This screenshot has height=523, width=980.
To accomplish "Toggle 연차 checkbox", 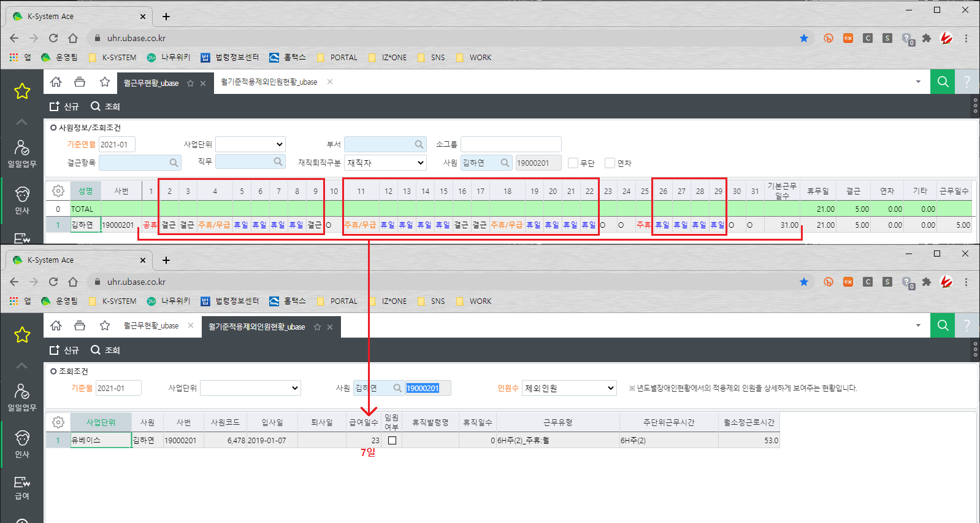I will click(x=610, y=163).
